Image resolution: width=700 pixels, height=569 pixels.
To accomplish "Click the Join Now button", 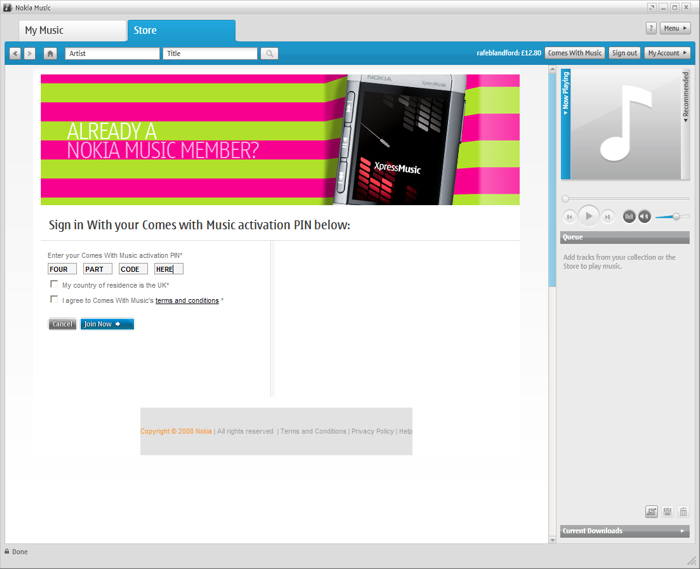I will coord(106,324).
